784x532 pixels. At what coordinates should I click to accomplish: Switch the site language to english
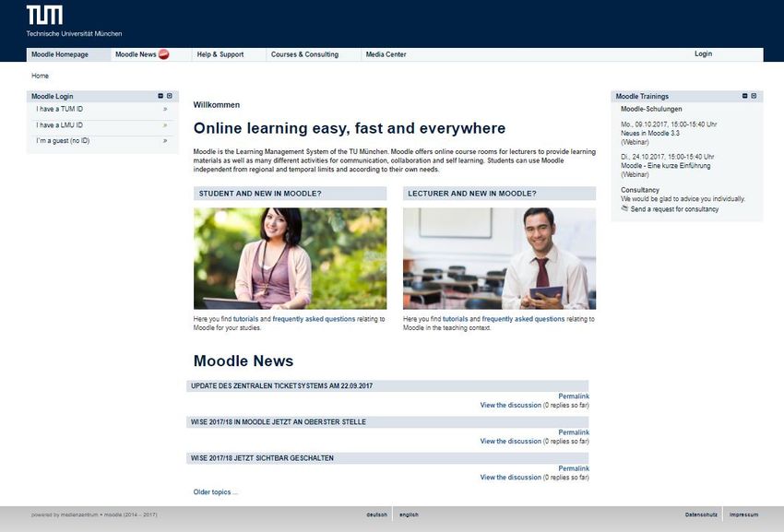point(409,514)
